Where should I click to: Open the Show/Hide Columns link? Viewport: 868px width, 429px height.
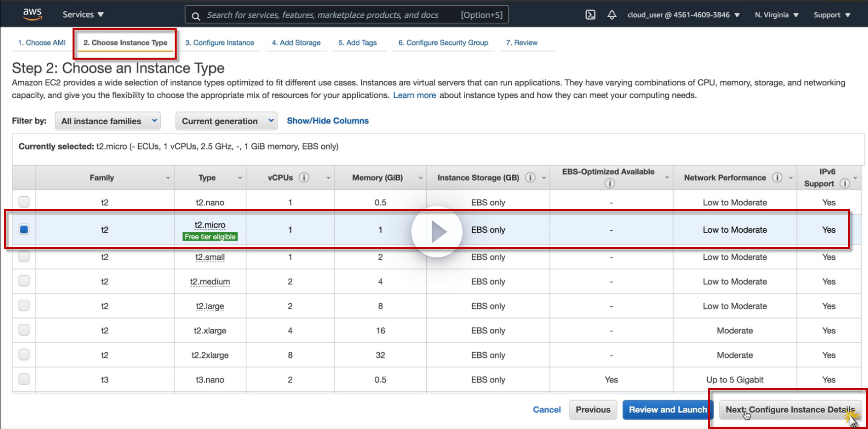tap(328, 121)
